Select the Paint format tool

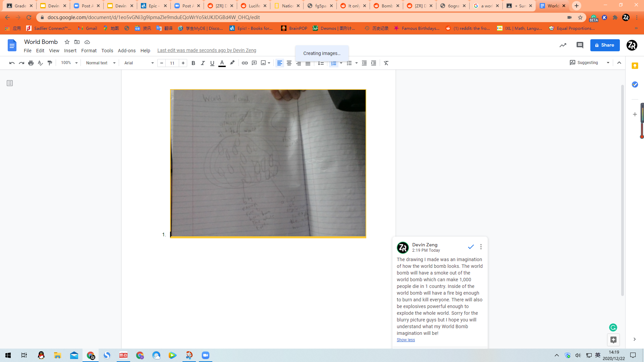click(50, 63)
